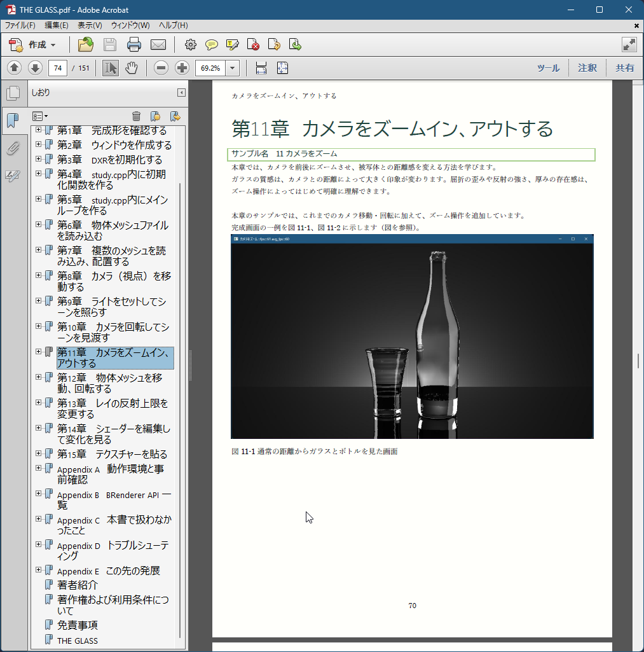Open the ツール pane
The image size is (644, 652).
coord(548,68)
